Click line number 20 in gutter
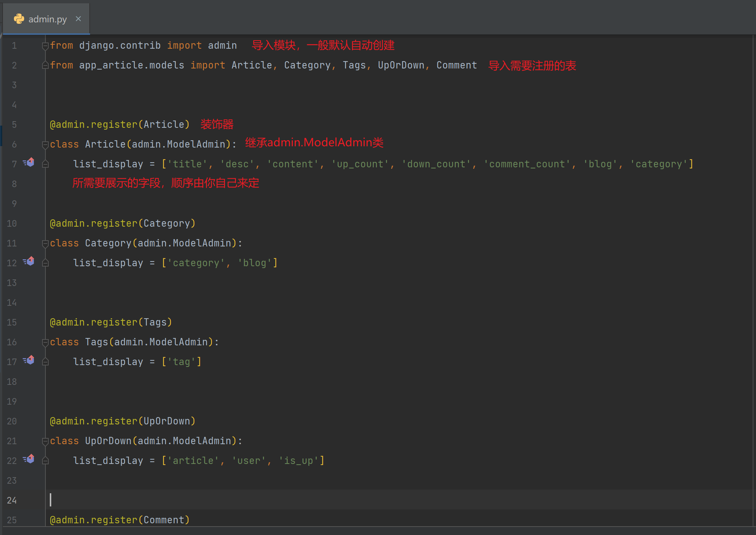This screenshot has width=756, height=535. [12, 421]
